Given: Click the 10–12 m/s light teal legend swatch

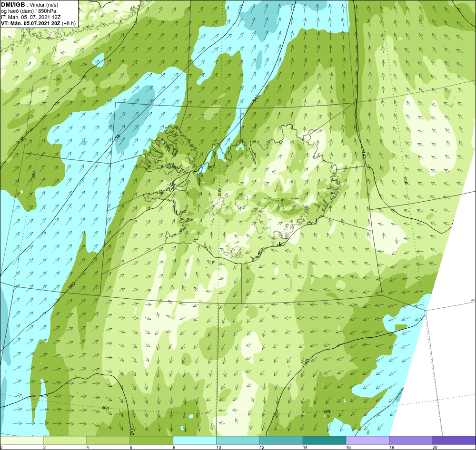Looking at the screenshot, I should point(238,440).
